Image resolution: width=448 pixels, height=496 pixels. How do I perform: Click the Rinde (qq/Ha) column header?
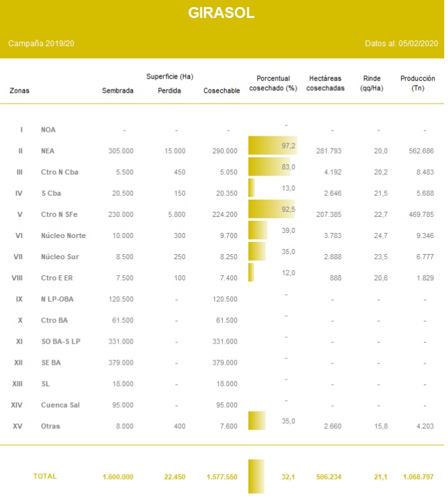[x=372, y=83]
